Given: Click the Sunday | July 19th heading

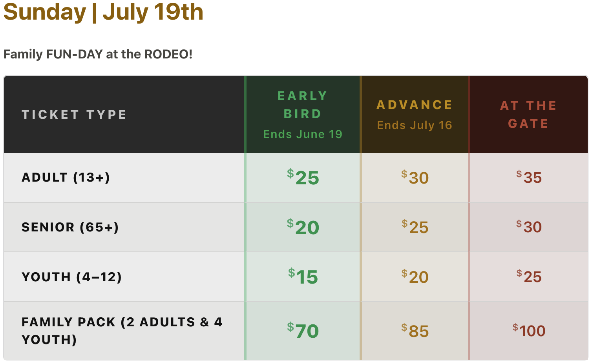Looking at the screenshot, I should click(103, 12).
